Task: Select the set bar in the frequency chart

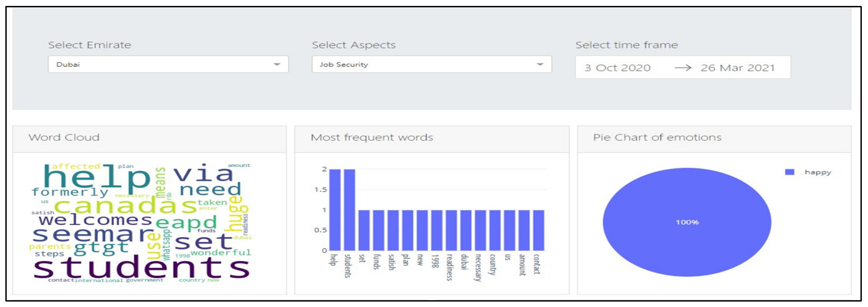Action: [364, 230]
